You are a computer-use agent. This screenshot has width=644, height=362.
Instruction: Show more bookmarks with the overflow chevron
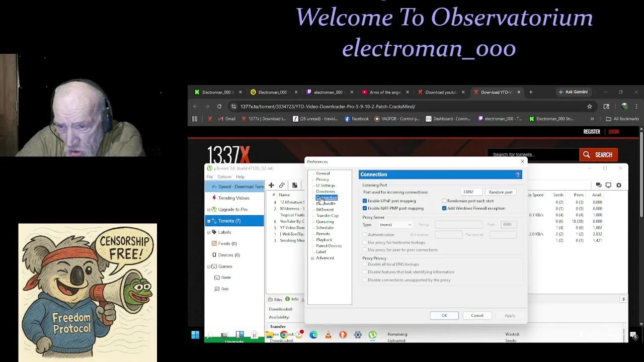[592, 119]
